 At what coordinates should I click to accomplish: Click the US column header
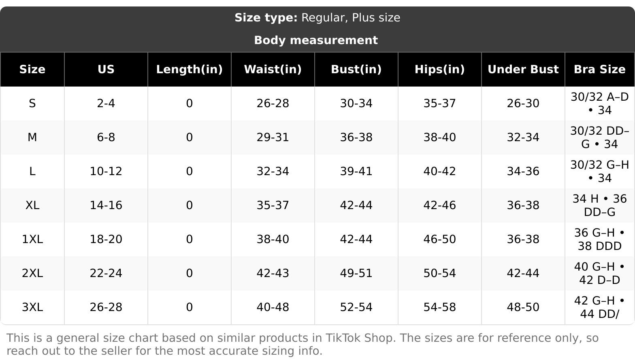coord(106,70)
